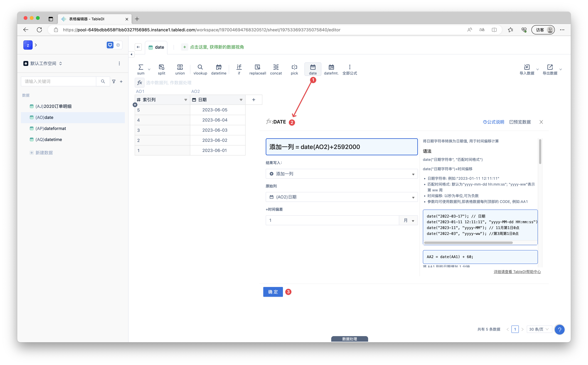Image resolution: width=588 pixels, height=365 pixels.
Task: Select the split formula tool
Action: click(x=161, y=70)
